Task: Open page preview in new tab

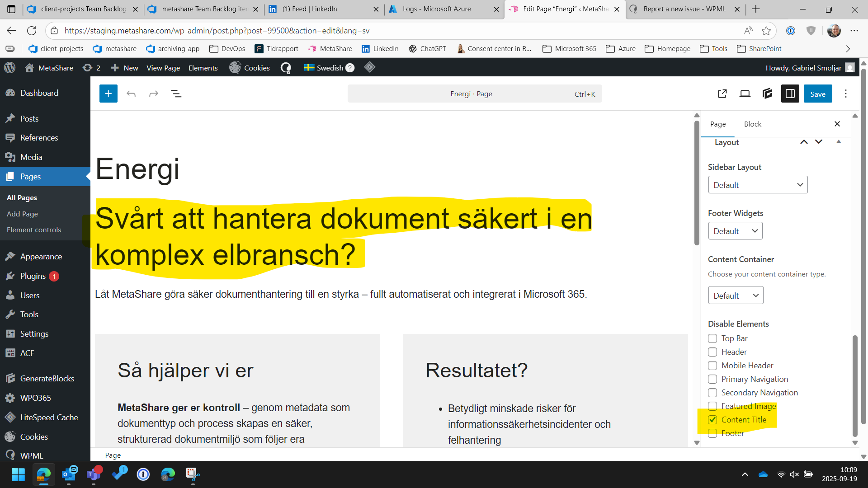Action: point(722,94)
